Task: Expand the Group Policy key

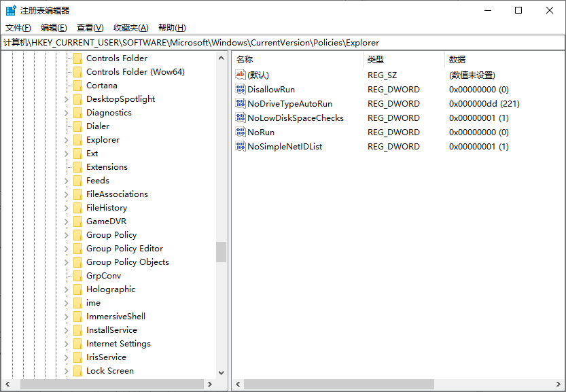Action: point(67,235)
